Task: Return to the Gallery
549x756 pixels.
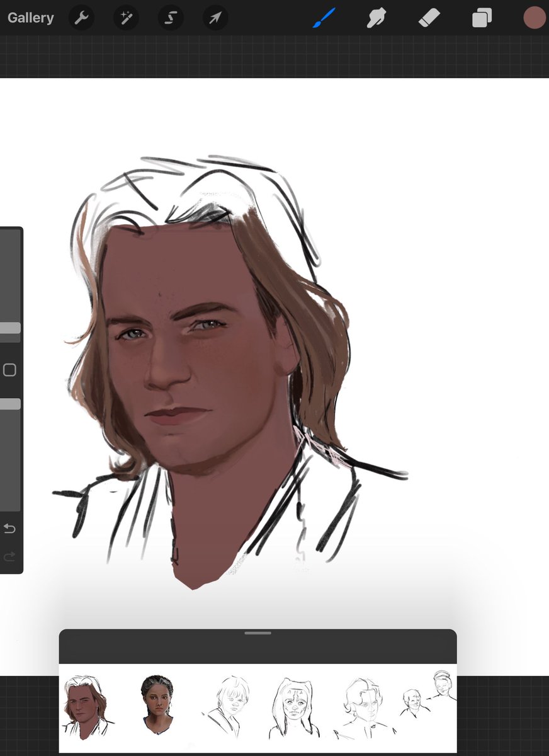Action: [30, 18]
